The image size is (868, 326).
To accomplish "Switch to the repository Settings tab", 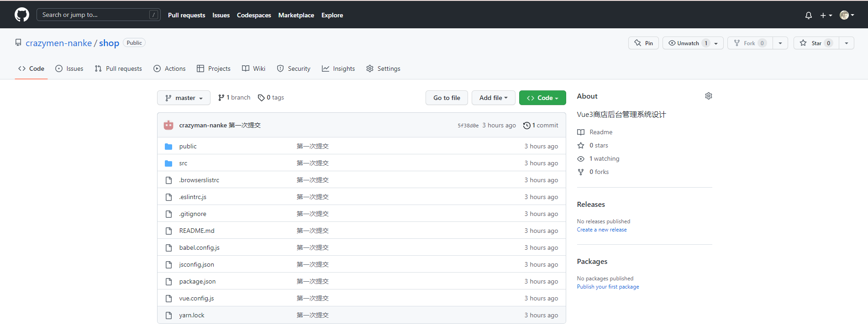I will click(x=383, y=68).
